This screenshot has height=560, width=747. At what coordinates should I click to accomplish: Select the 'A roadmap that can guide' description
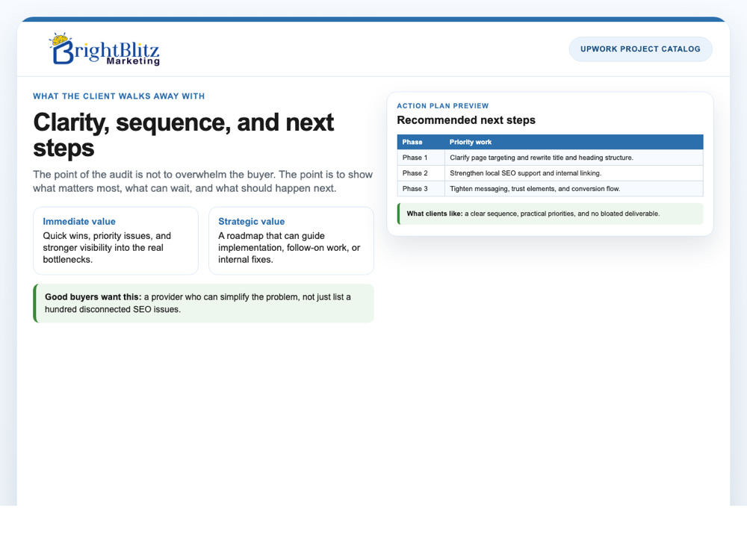coord(289,248)
